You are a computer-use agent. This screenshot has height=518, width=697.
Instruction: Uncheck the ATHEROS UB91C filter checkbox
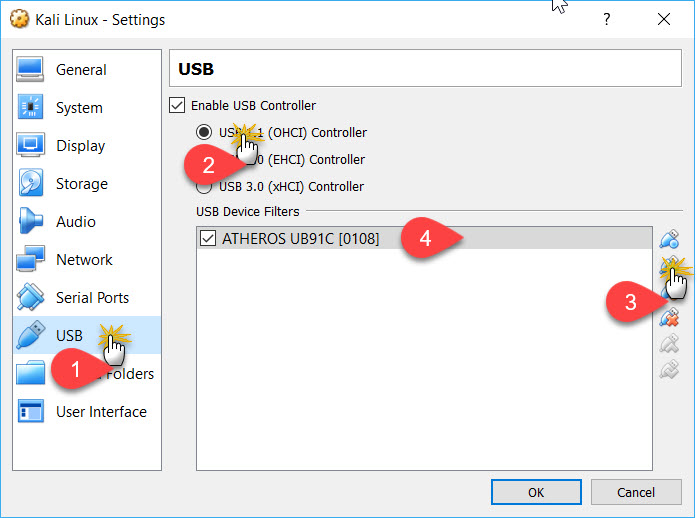click(x=209, y=239)
